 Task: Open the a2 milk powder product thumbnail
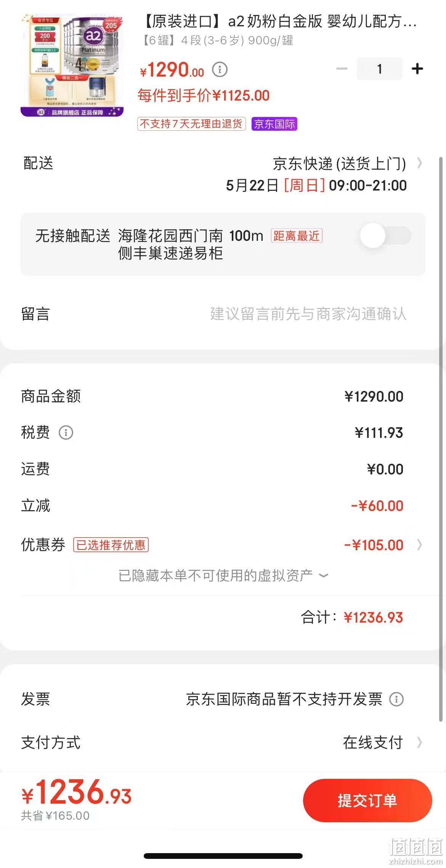coord(72,66)
